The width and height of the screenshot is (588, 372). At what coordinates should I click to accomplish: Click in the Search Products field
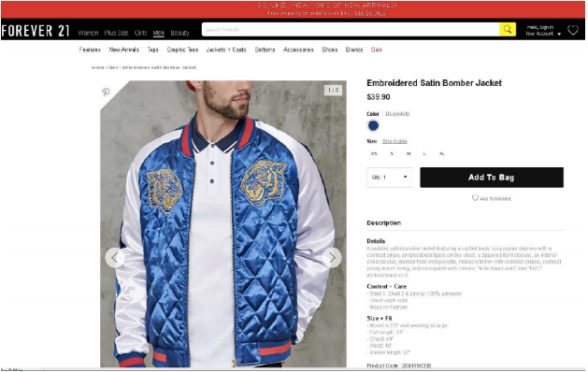tap(351, 29)
